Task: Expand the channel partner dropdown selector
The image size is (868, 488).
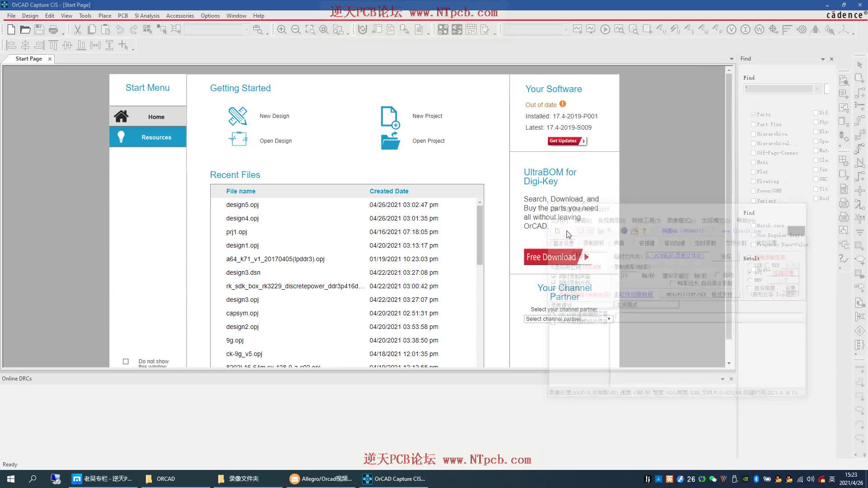Action: [x=609, y=319]
